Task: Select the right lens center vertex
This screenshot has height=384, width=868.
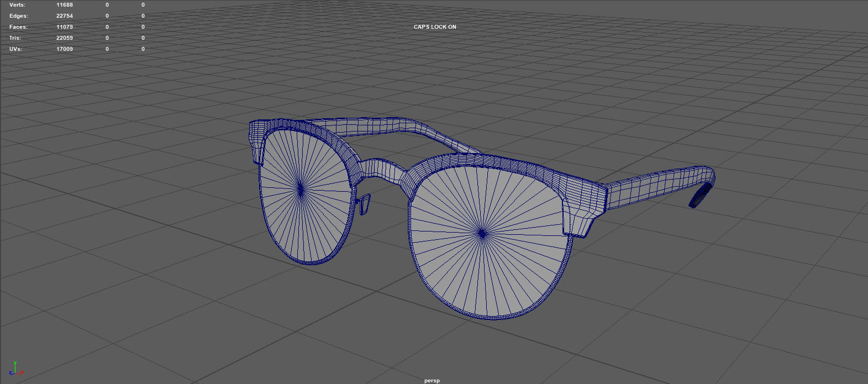Action: (x=482, y=234)
